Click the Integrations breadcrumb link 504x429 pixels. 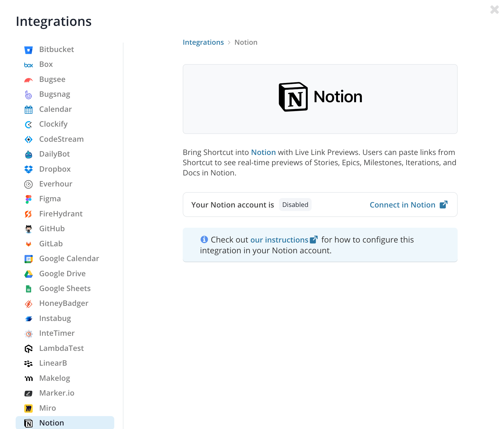coord(203,42)
